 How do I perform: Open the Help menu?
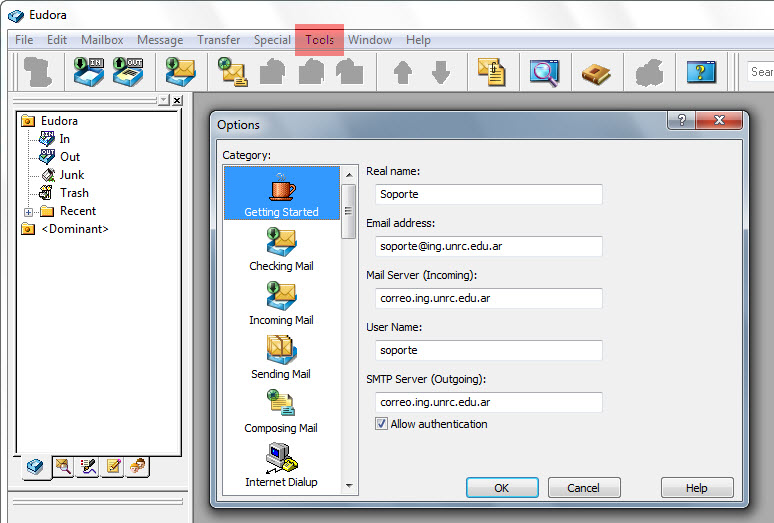click(418, 40)
